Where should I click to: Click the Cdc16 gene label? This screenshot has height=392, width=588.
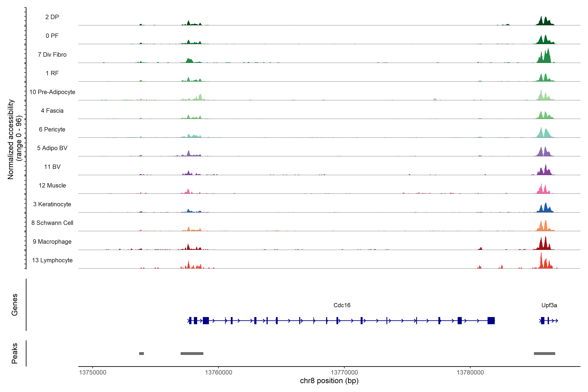point(342,305)
